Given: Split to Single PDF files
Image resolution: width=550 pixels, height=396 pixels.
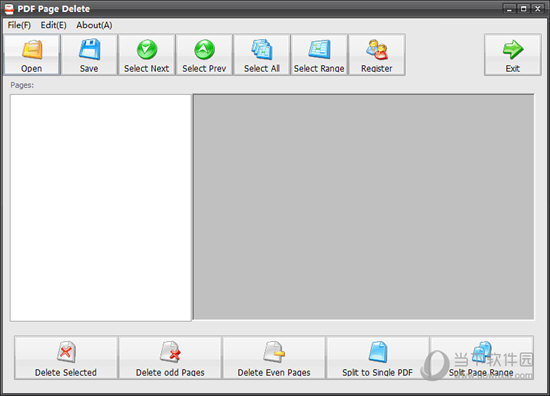Looking at the screenshot, I should [x=378, y=358].
